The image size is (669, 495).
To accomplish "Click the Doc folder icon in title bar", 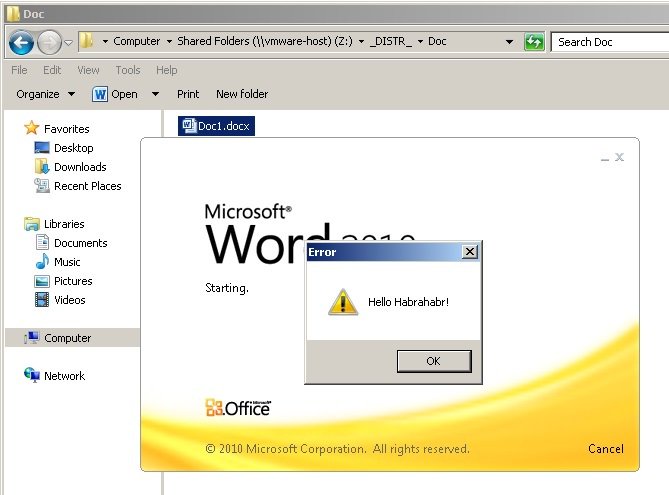I will click(x=13, y=14).
